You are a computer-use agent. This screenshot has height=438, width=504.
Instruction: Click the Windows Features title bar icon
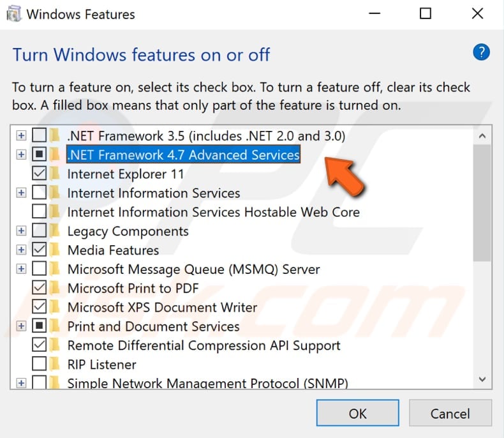tap(14, 14)
